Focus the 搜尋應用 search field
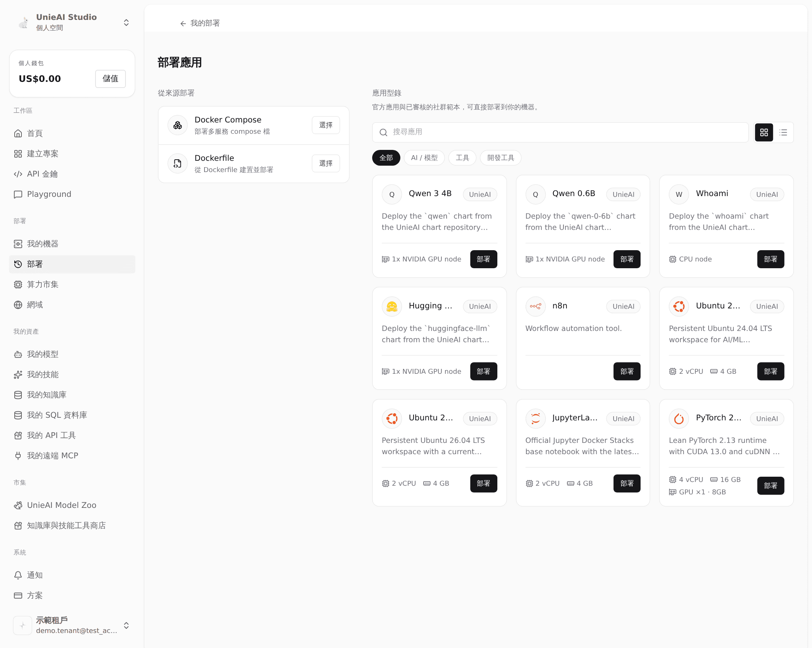Image resolution: width=812 pixels, height=648 pixels. point(560,132)
